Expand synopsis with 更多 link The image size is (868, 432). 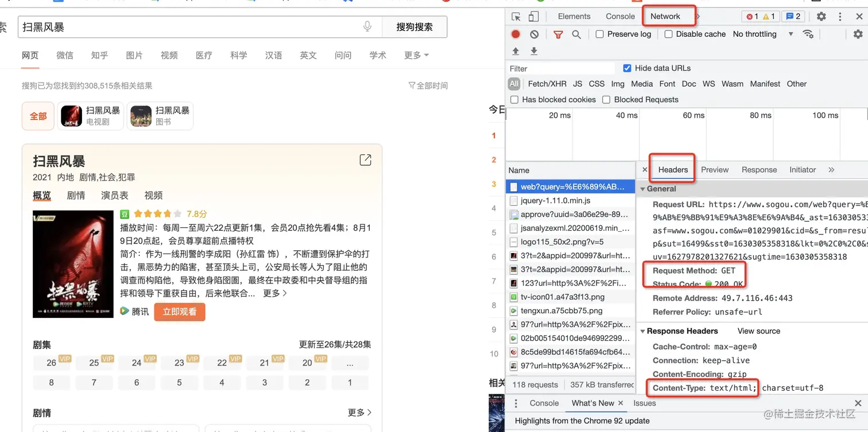pyautogui.click(x=275, y=293)
